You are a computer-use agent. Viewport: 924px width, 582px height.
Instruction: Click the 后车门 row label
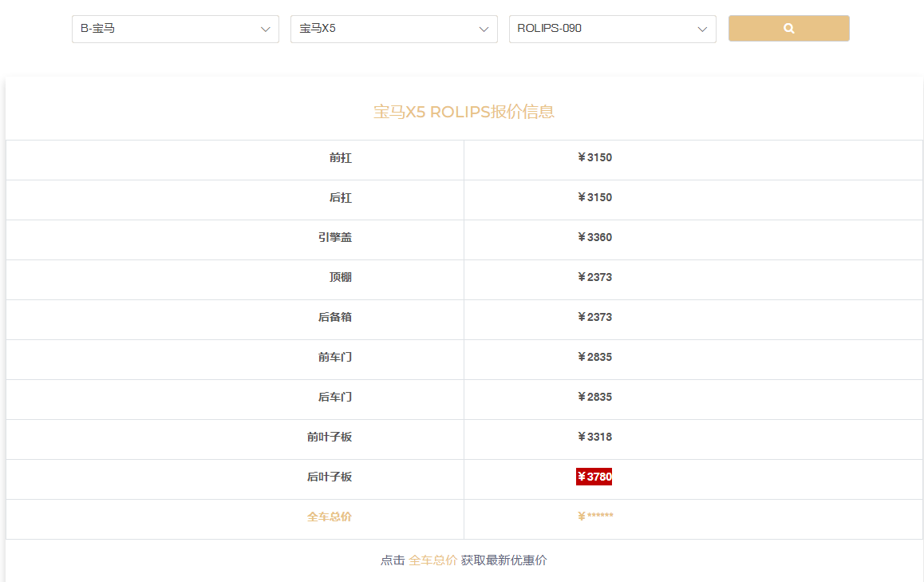(x=334, y=398)
